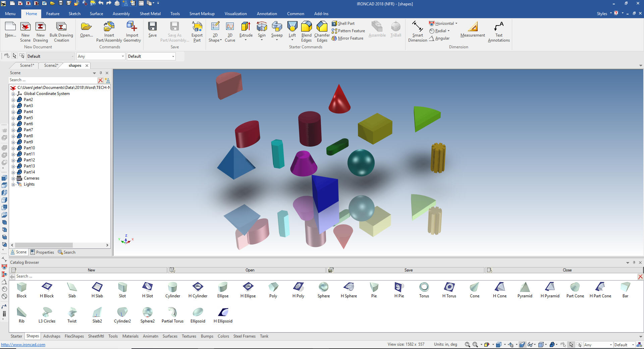Open the www.ironcad.com link
The image size is (644, 349).
[23, 345]
